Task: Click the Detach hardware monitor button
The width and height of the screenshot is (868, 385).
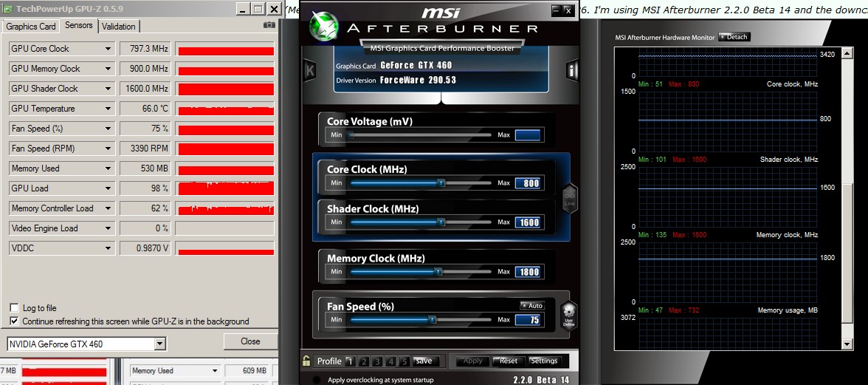Action: pos(734,37)
